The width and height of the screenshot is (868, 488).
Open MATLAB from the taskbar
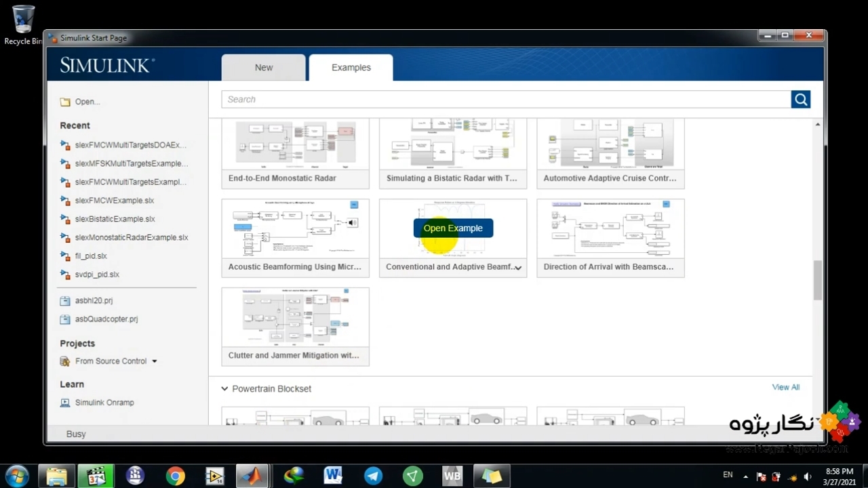(x=252, y=476)
